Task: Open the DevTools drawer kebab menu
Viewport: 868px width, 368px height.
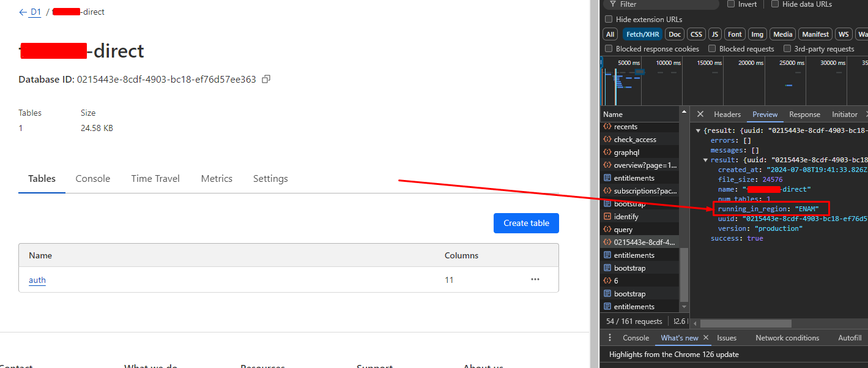Action: pos(610,338)
